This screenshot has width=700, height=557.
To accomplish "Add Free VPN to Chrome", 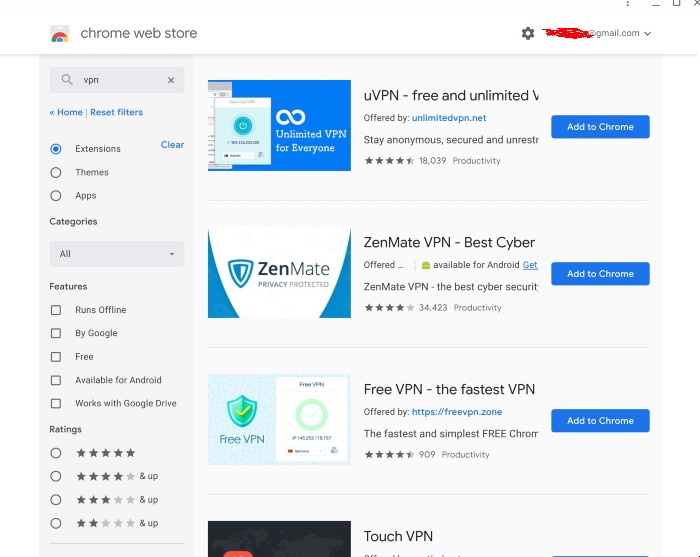I will (600, 420).
